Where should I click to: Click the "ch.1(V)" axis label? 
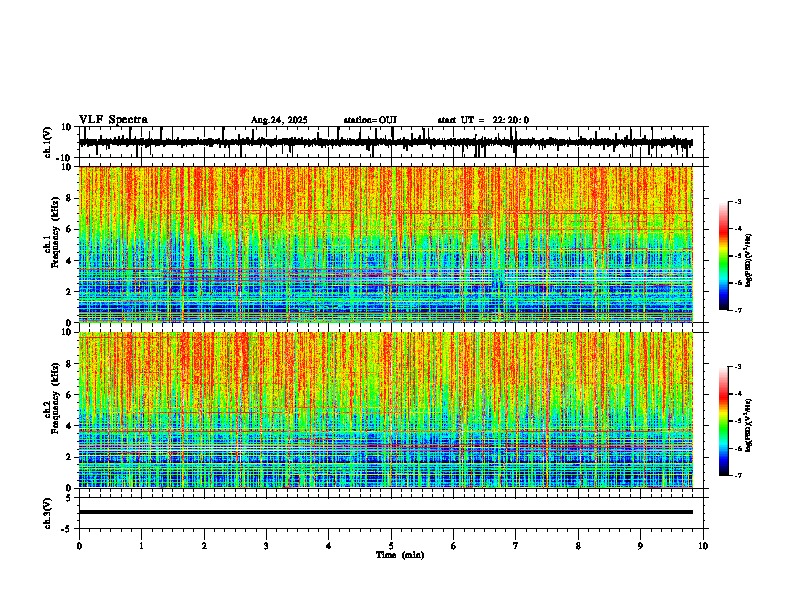click(48, 142)
